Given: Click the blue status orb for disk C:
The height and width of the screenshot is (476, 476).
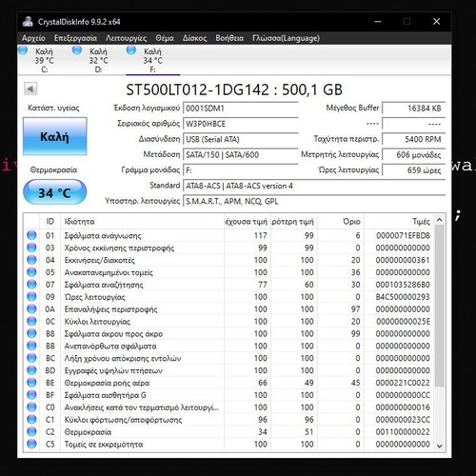Looking at the screenshot, I should click(x=23, y=50).
